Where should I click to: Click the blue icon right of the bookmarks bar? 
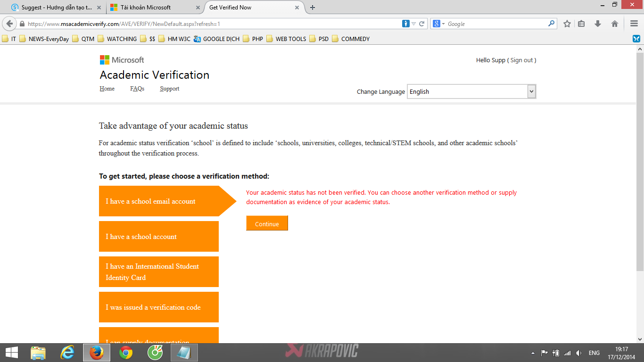coord(636,39)
